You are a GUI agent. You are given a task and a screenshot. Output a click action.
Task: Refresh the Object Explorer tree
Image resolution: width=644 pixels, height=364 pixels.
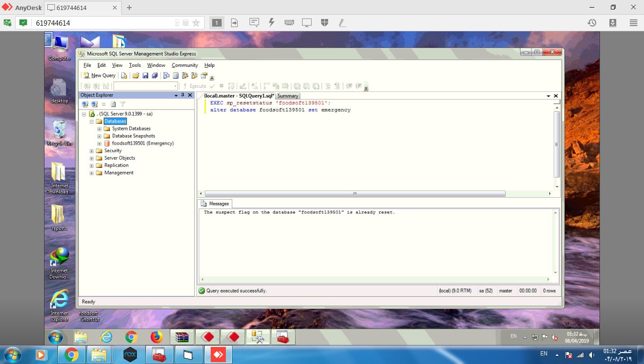pos(113,104)
